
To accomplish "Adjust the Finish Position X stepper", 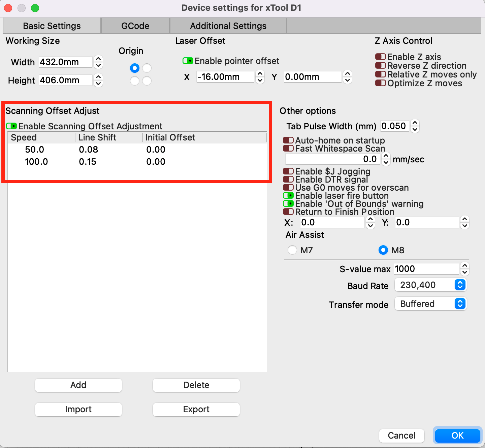I will (370, 222).
